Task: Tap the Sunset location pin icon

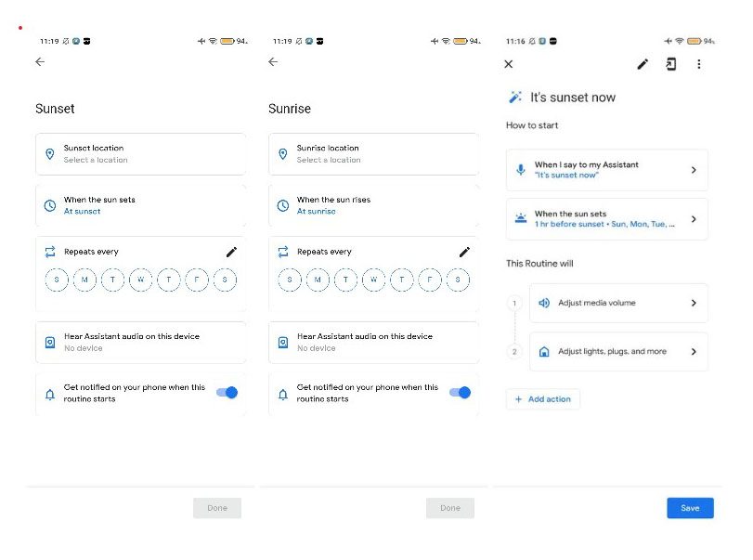Action: (x=50, y=153)
